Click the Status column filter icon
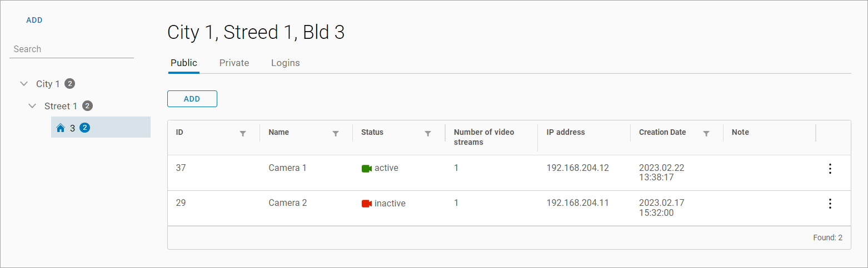The height and width of the screenshot is (268, 868). click(x=428, y=134)
